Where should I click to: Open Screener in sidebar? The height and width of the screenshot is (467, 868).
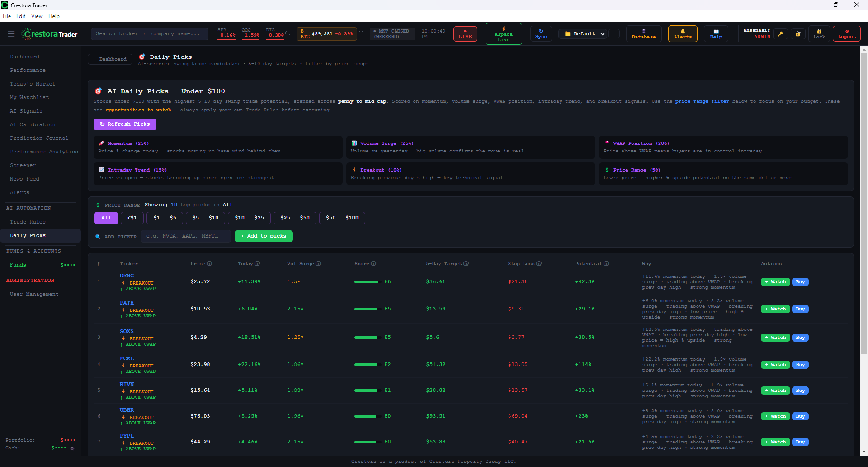pos(23,166)
